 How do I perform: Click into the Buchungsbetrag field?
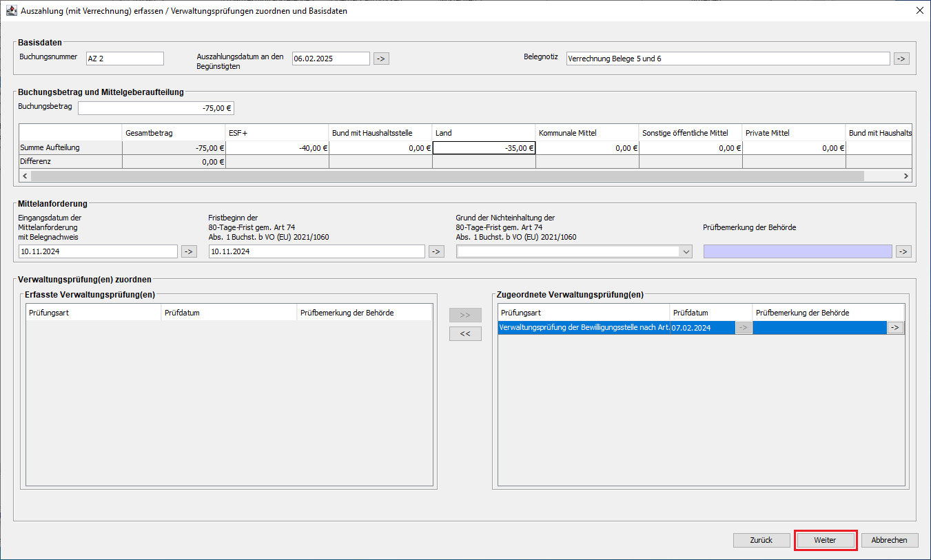click(156, 108)
